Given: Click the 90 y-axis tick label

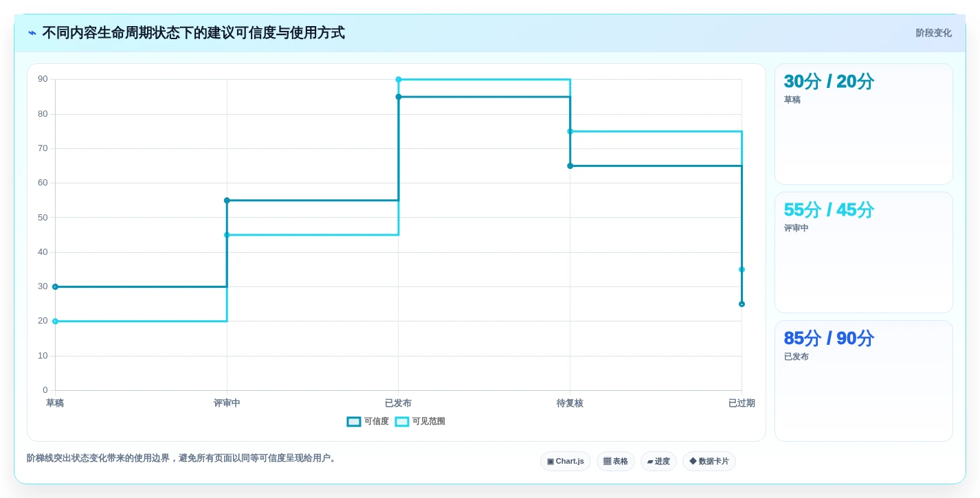Looking at the screenshot, I should coord(43,80).
